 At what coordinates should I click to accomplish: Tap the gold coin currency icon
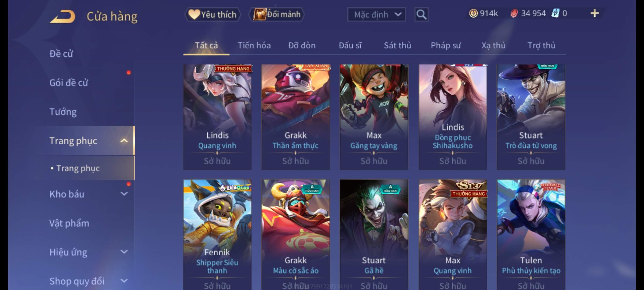point(473,13)
